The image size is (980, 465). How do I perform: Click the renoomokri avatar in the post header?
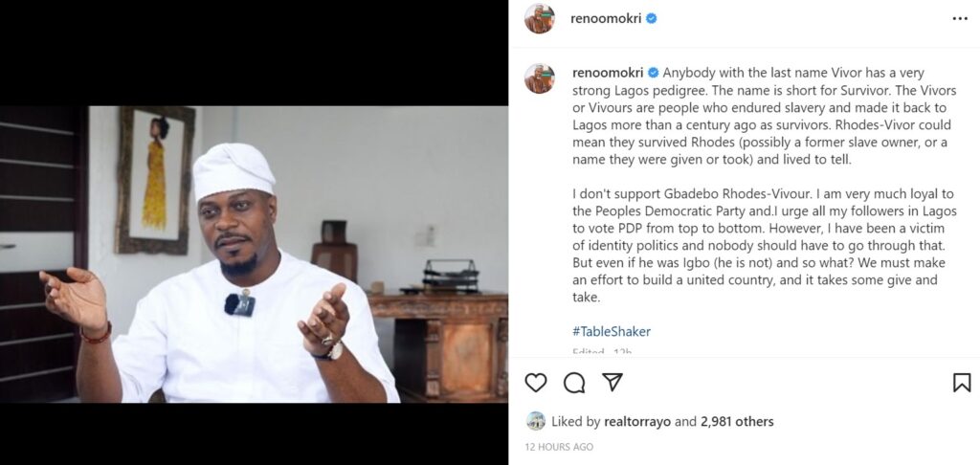coord(540,18)
